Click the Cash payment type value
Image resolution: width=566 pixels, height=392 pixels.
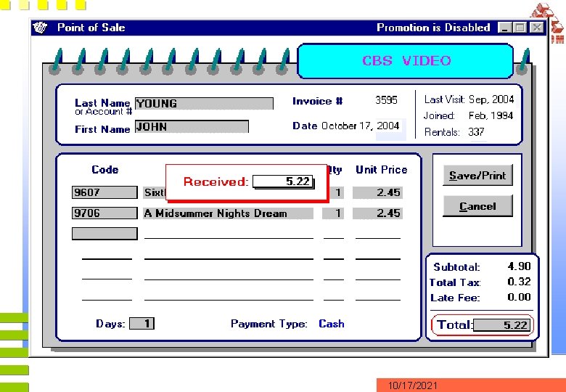click(x=332, y=324)
